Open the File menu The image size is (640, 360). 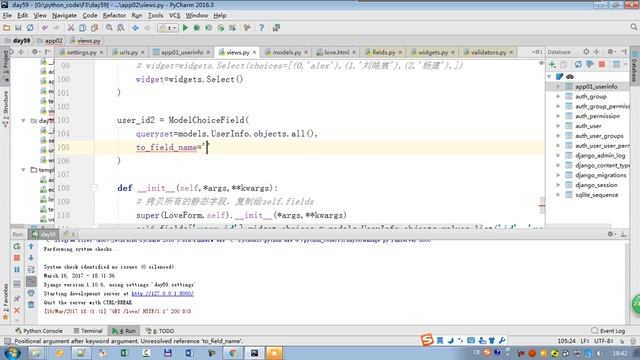click(7, 16)
